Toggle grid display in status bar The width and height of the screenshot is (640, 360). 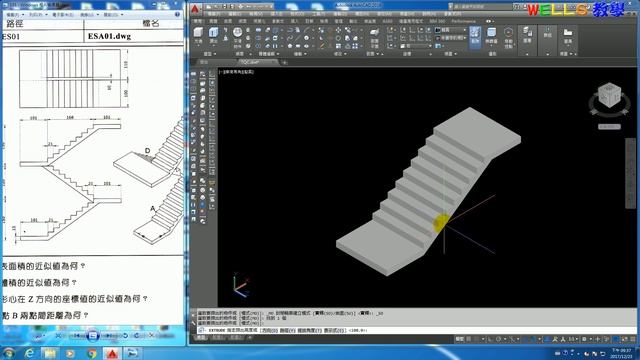click(469, 339)
